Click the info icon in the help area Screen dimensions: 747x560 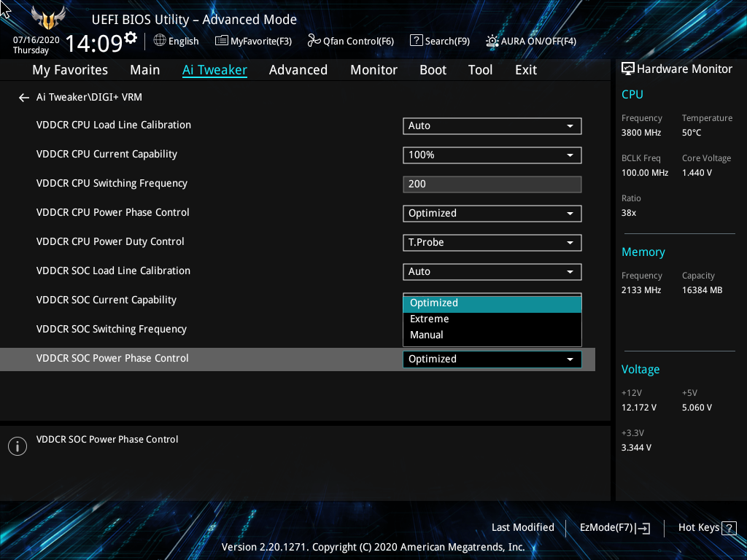point(18,446)
